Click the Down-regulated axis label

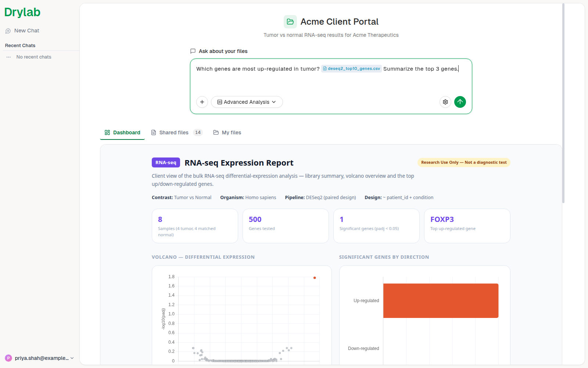coord(363,348)
